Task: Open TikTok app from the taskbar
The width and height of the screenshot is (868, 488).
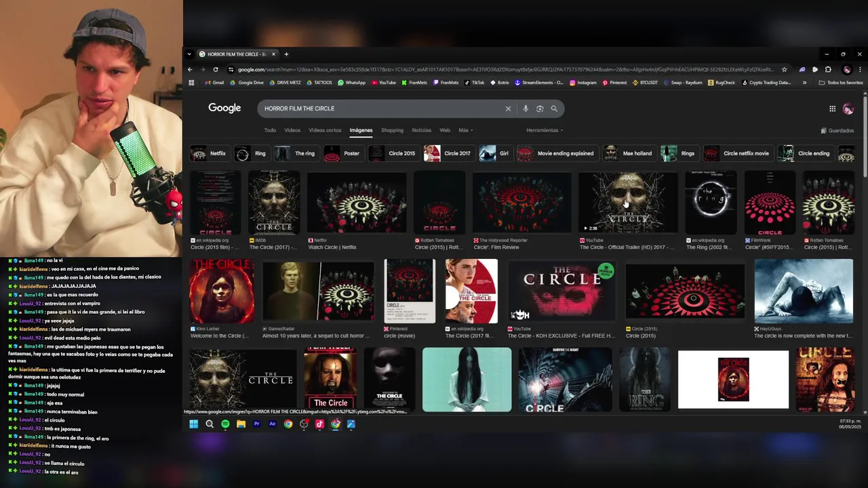Action: pyautogui.click(x=319, y=424)
